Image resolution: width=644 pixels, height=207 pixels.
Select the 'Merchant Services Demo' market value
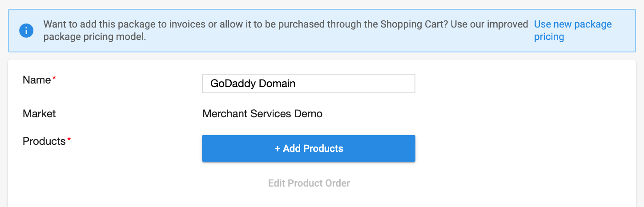(262, 114)
